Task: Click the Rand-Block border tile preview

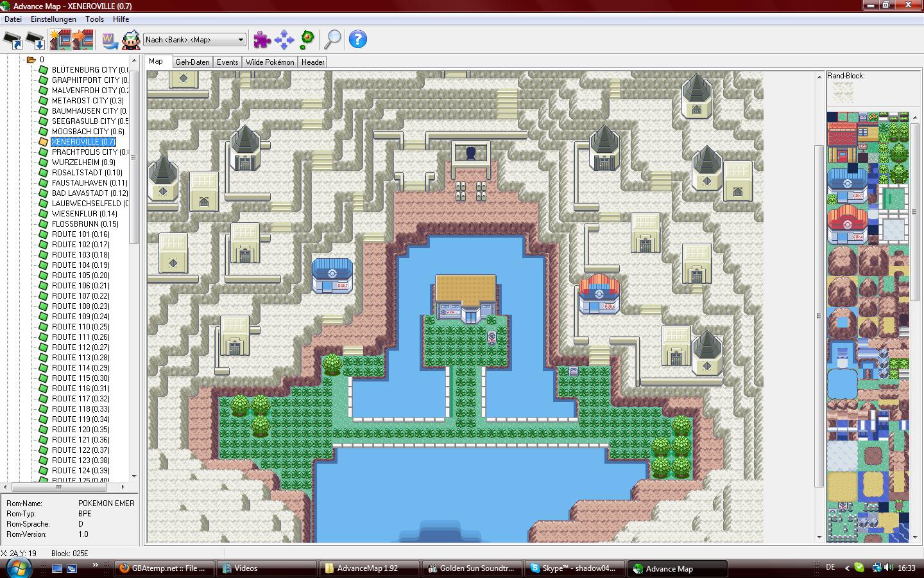Action: tap(843, 92)
